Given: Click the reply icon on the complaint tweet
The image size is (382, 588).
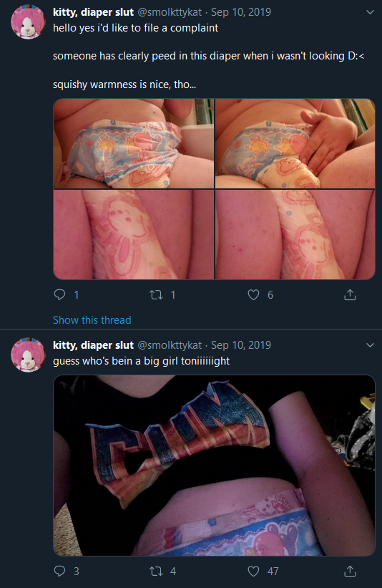Looking at the screenshot, I should pyautogui.click(x=60, y=295).
